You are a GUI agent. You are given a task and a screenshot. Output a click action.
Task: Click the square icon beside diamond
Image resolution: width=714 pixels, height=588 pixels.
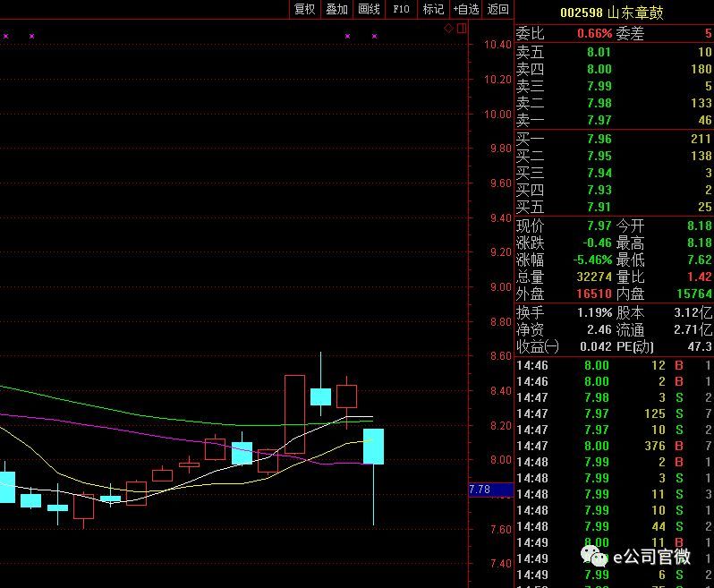[462, 29]
